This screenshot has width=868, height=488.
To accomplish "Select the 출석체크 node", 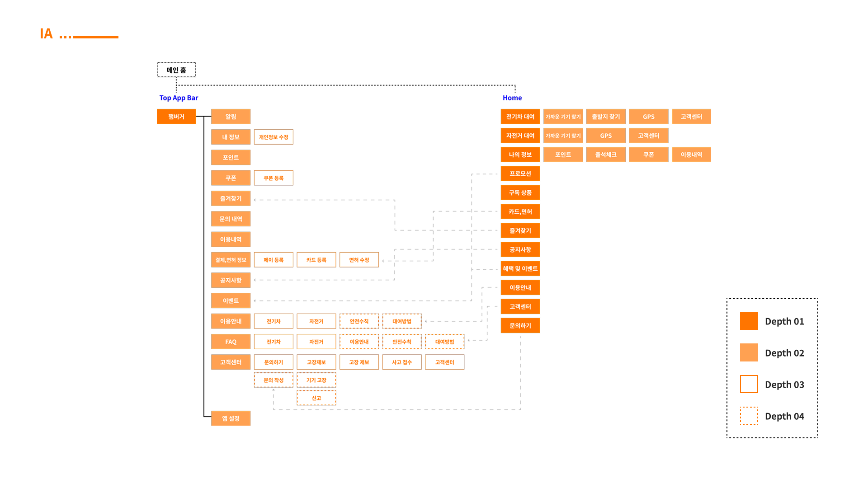I will (606, 155).
